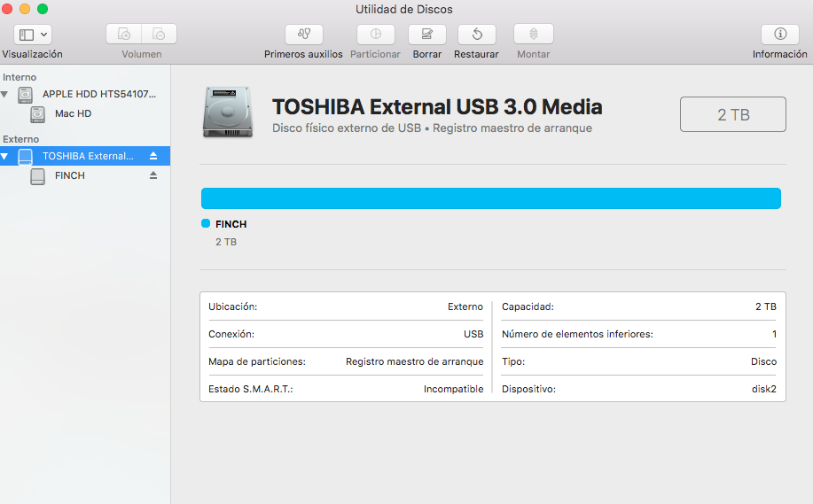Screen dimensions: 813x504
Task: Open the Información info button
Action: pyautogui.click(x=780, y=35)
